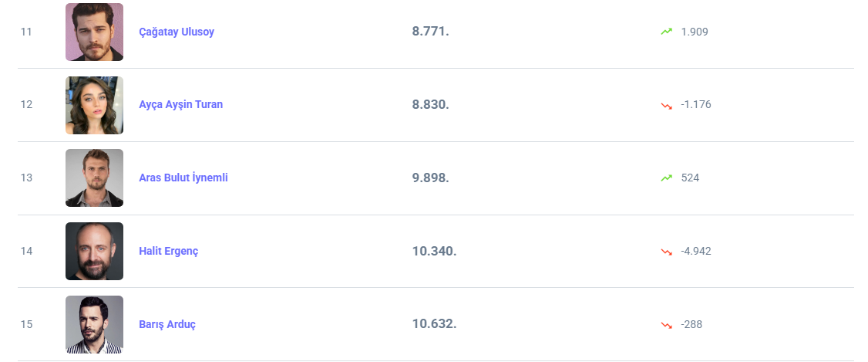Click the change value 1.909
Screen dimensions: 868x362
click(x=695, y=32)
